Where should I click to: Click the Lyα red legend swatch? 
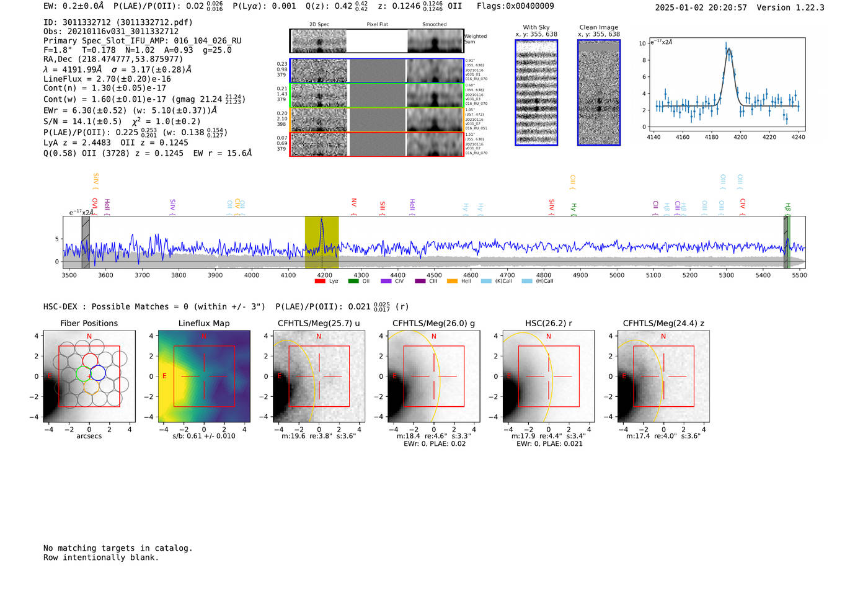(x=320, y=282)
